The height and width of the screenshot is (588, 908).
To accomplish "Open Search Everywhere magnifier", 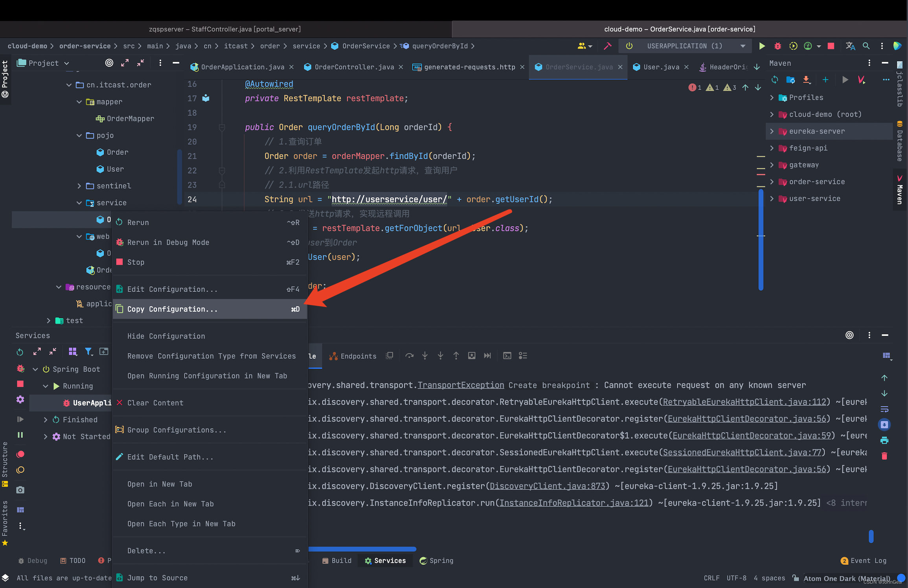I will click(x=866, y=46).
